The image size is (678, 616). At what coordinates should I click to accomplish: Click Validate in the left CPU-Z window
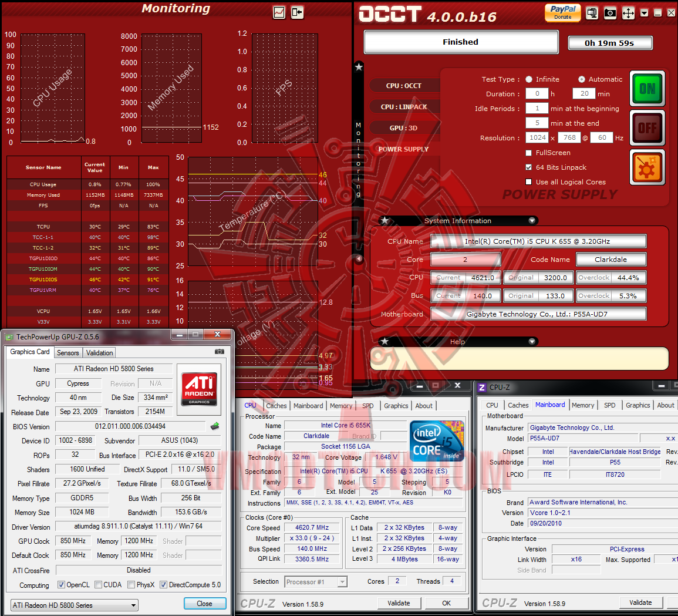[398, 603]
